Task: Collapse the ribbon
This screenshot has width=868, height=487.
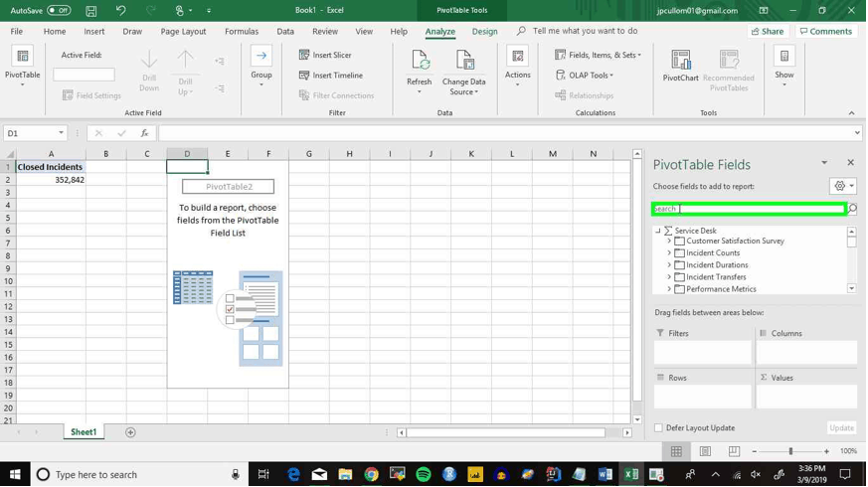Action: coord(851,113)
